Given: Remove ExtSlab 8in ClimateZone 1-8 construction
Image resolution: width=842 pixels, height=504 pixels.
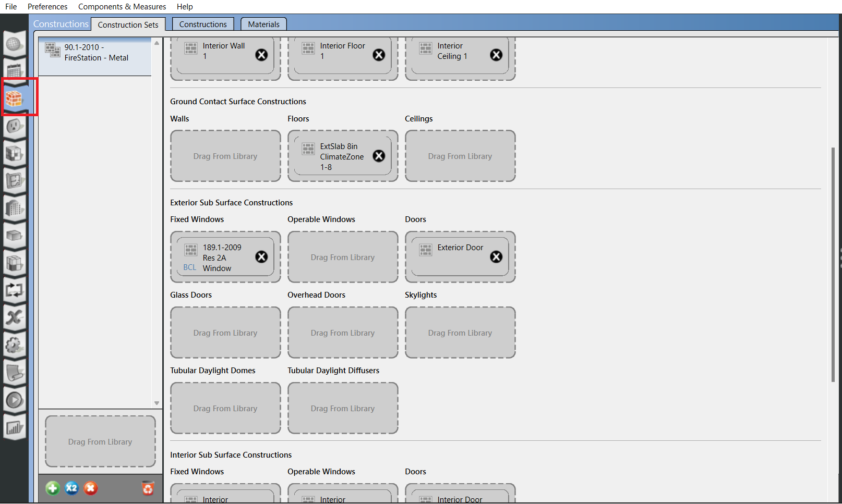Looking at the screenshot, I should (379, 156).
